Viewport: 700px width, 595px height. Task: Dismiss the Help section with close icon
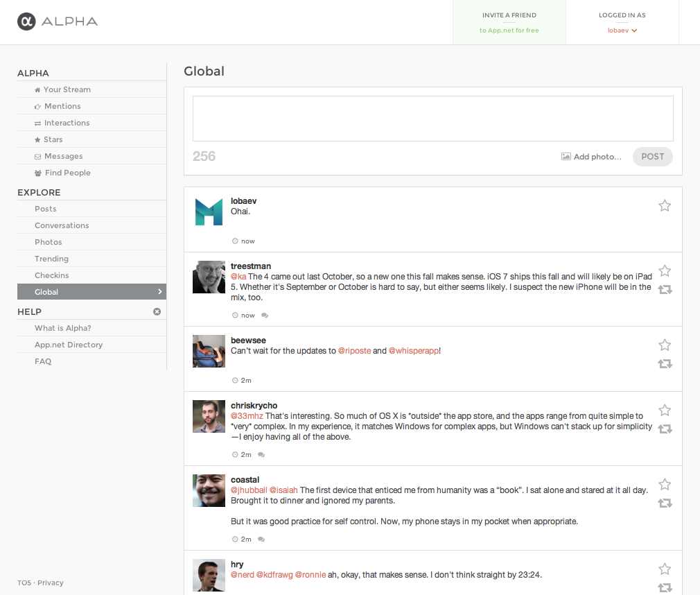157,312
